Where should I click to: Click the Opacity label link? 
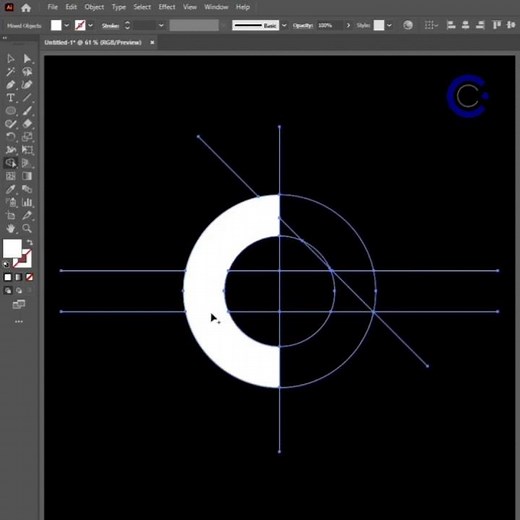coord(303,26)
